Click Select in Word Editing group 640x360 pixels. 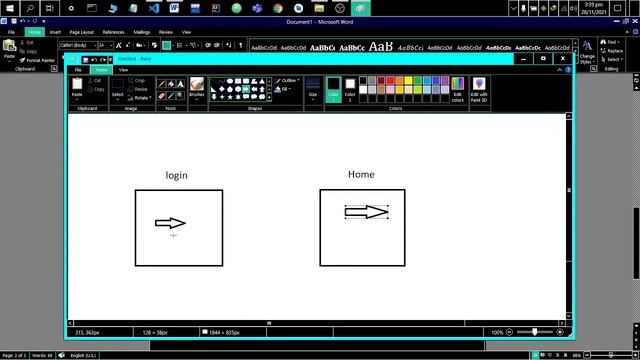point(612,59)
